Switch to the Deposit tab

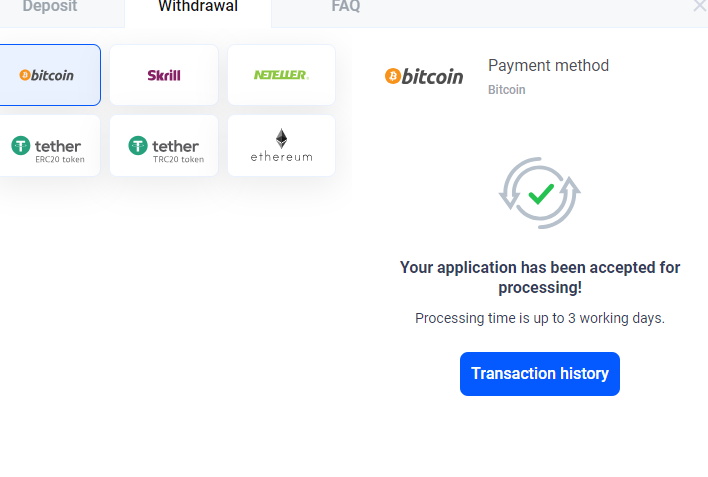50,7
